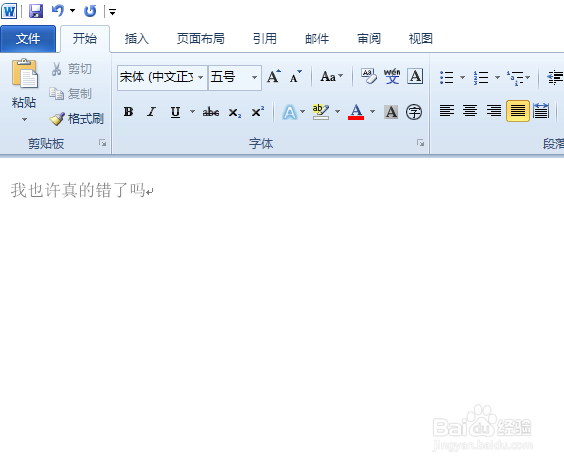Apply a character border with boxed A
564x465 pixels.
[x=415, y=77]
